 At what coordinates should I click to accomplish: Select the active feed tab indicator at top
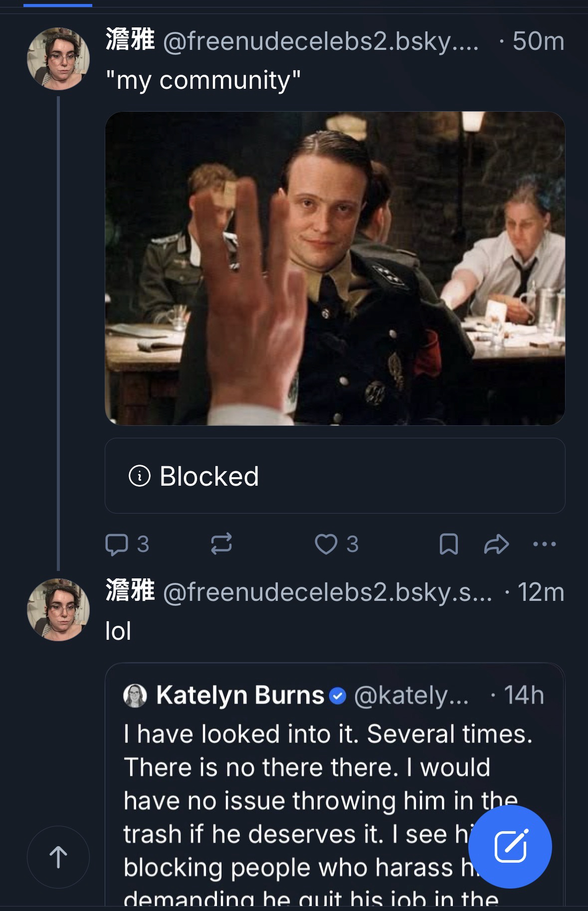tap(58, 5)
